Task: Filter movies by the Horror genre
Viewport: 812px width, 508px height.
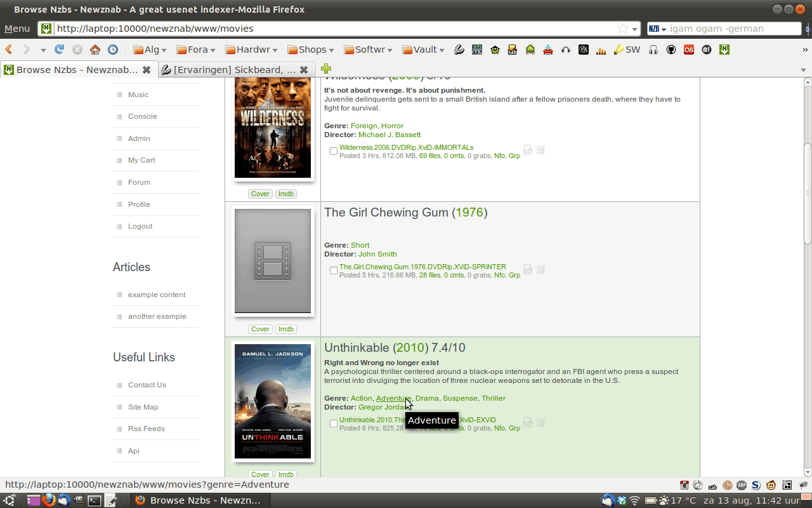Action: [x=392, y=126]
